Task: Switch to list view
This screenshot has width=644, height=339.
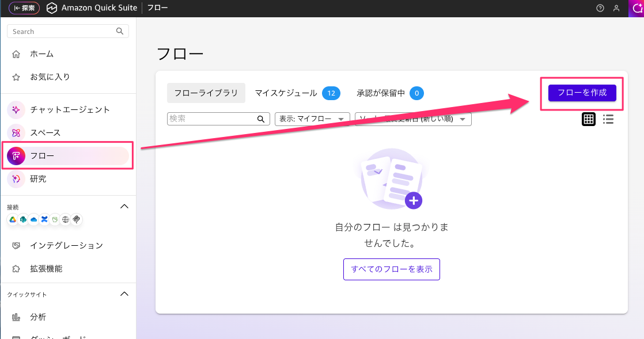Action: 608,119
